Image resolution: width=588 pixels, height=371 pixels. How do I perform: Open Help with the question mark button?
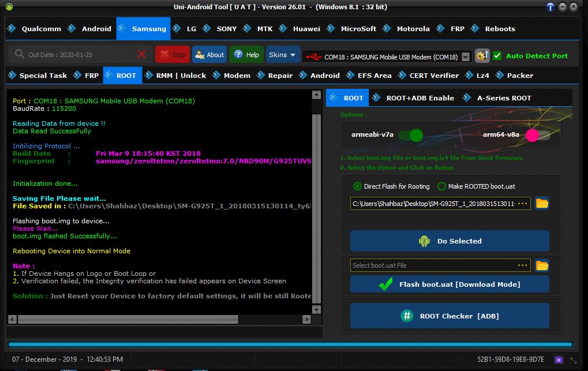pyautogui.click(x=246, y=55)
